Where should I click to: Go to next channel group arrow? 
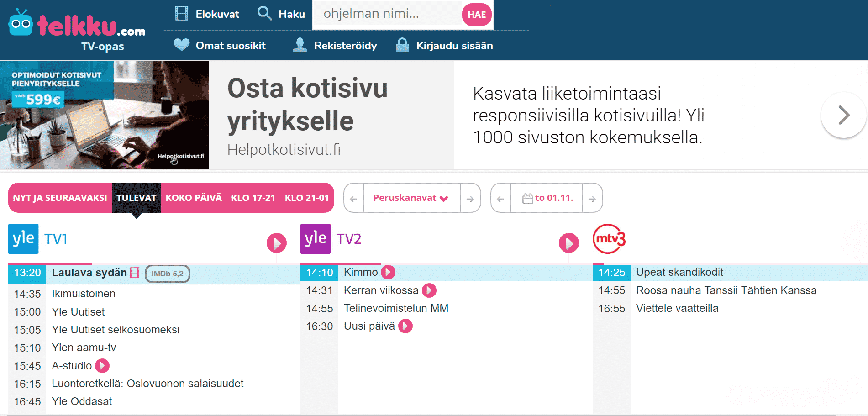pos(470,198)
